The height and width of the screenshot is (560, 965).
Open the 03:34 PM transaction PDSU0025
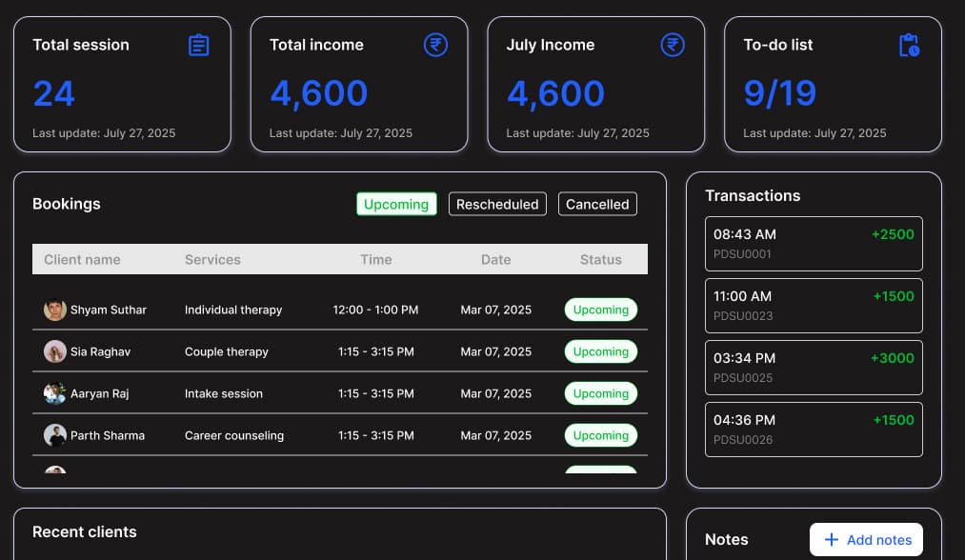814,368
